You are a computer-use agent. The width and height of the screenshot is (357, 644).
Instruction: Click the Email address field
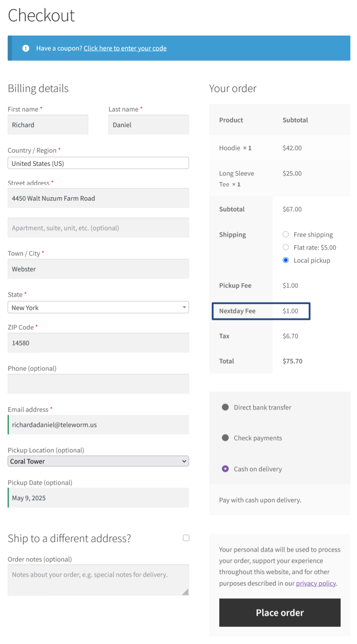[x=98, y=425]
